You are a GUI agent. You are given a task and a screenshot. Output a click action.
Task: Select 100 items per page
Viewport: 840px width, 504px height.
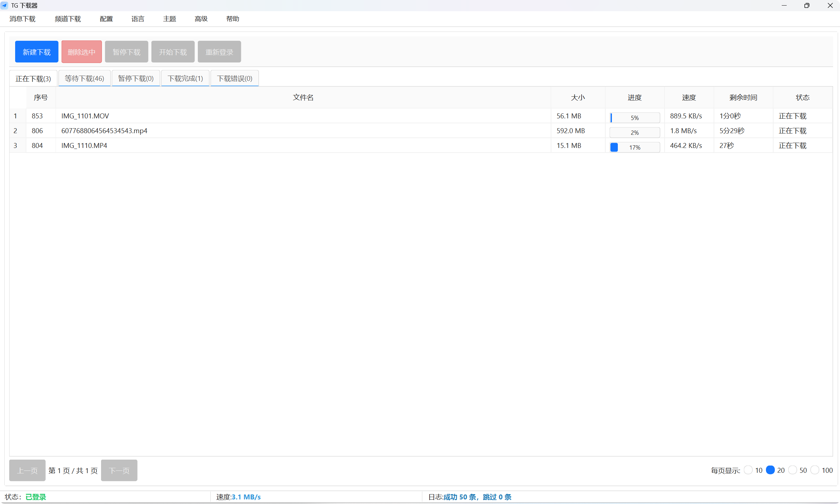816,470
